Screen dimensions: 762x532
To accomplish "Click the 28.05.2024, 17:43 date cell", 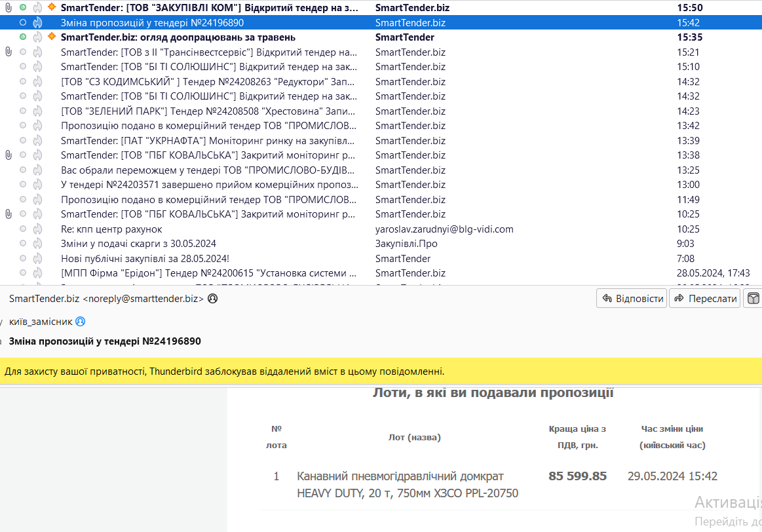I will click(x=713, y=273).
